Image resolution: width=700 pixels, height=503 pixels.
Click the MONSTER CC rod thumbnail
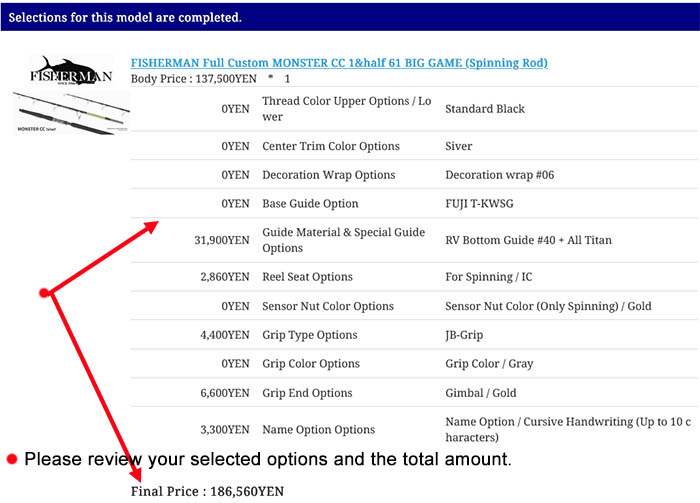(x=71, y=113)
